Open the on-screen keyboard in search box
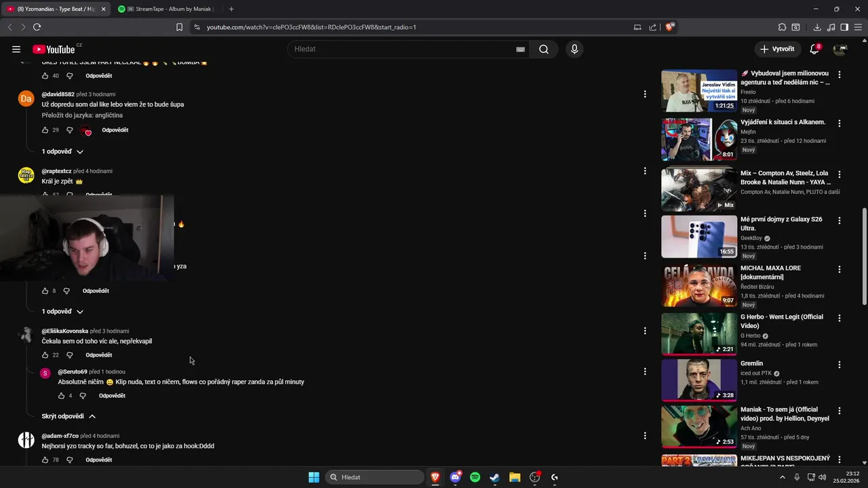Image resolution: width=868 pixels, height=488 pixels. 520,49
